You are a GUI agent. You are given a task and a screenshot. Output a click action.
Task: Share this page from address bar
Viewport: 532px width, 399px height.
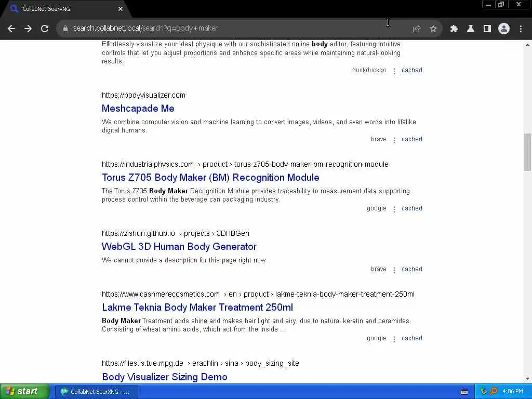point(417,29)
